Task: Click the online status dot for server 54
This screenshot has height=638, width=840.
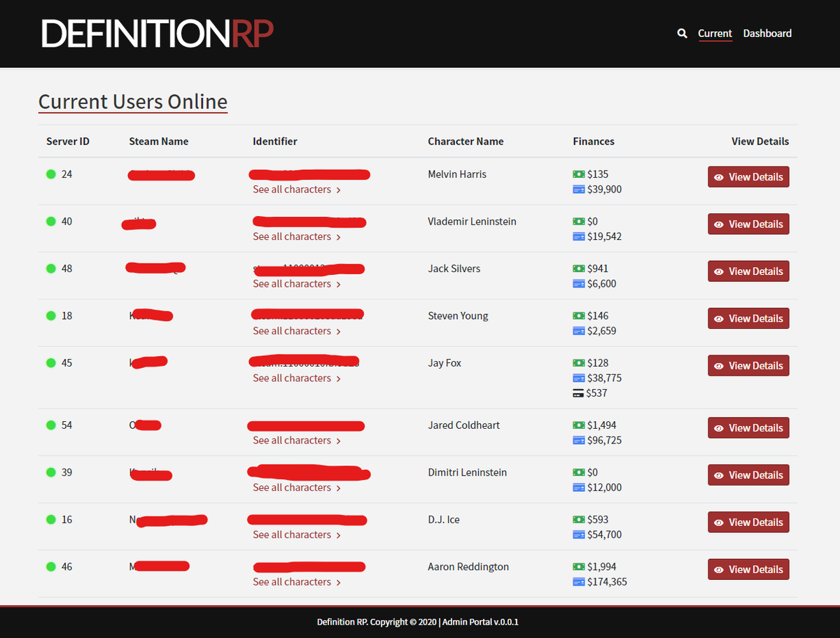Action: pyautogui.click(x=51, y=425)
